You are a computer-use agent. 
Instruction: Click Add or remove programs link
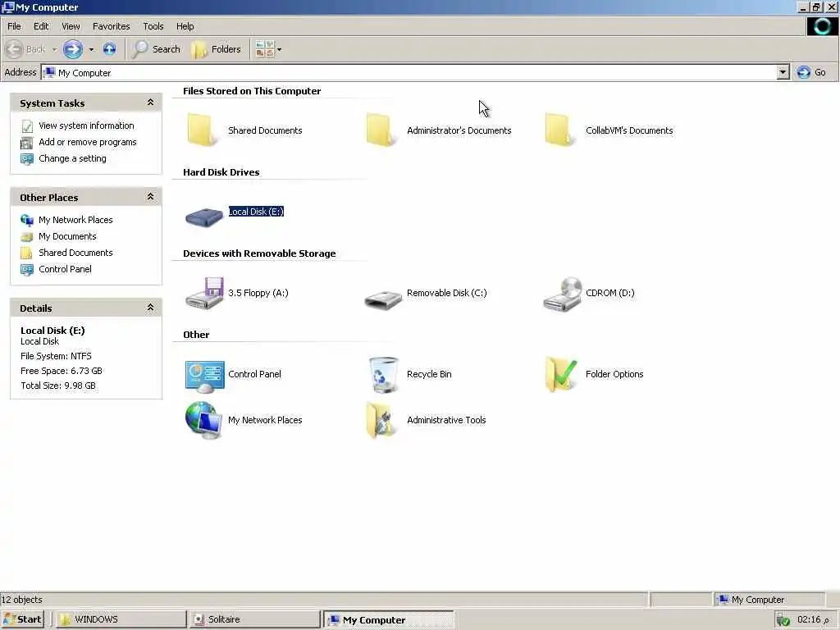click(87, 142)
